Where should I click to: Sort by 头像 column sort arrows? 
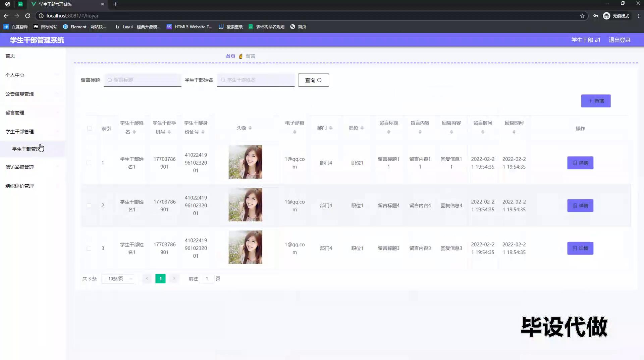point(250,128)
